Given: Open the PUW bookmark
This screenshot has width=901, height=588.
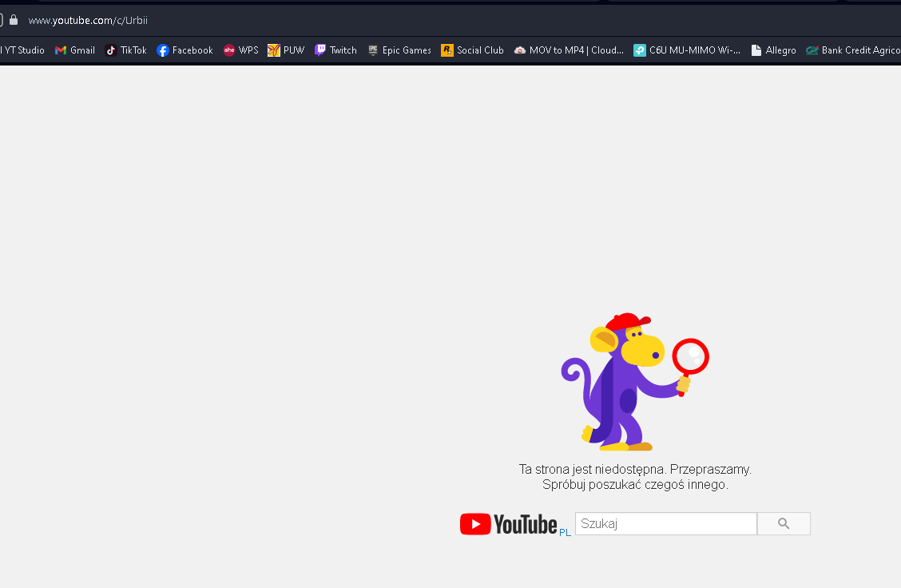Looking at the screenshot, I should [x=286, y=50].
